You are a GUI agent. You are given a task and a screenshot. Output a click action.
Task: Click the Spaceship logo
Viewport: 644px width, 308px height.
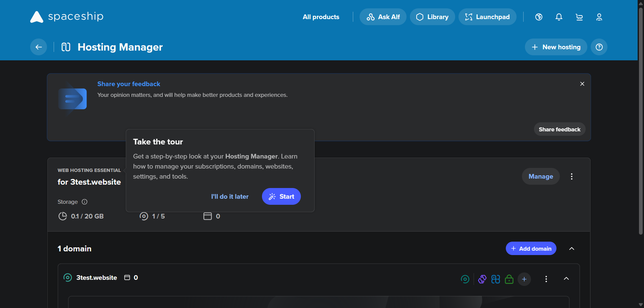pos(67,17)
